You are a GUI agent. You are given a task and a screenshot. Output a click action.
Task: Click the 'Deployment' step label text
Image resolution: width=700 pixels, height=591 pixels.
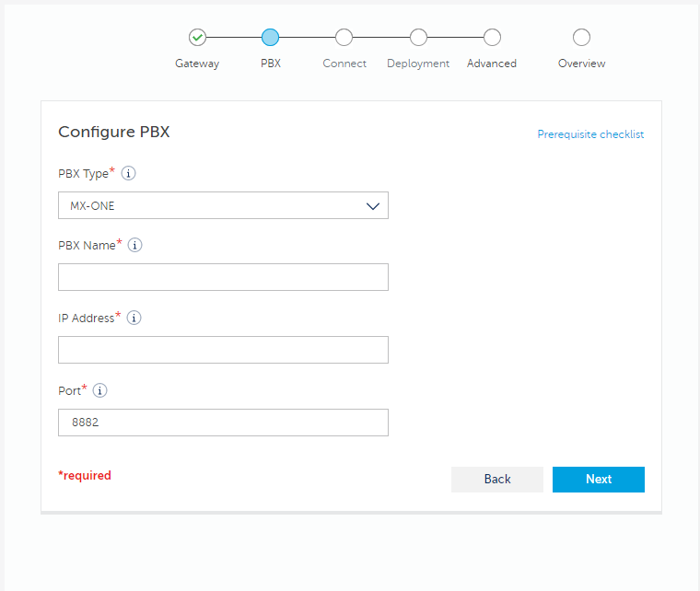coord(418,64)
